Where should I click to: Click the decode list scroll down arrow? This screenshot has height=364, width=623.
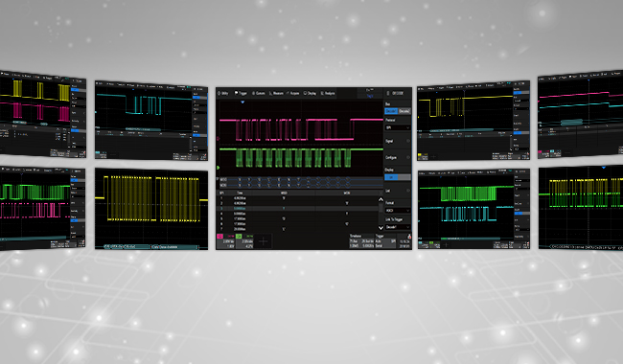[x=381, y=228]
